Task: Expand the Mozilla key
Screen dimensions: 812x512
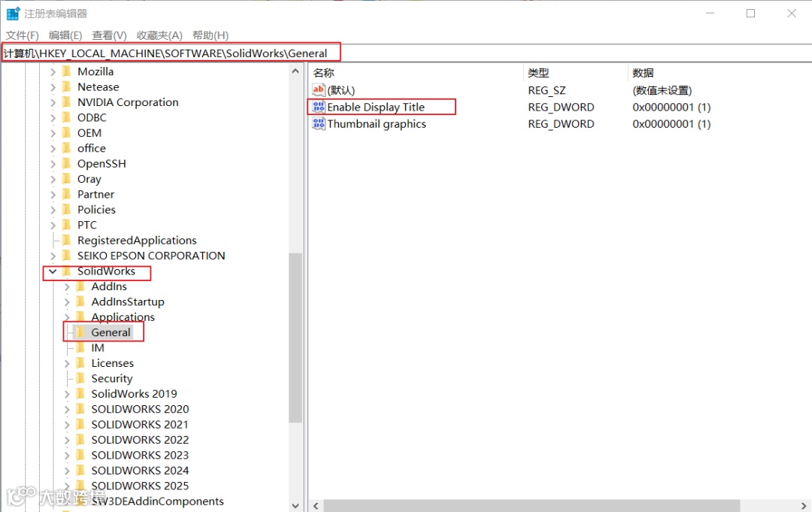Action: pyautogui.click(x=53, y=71)
